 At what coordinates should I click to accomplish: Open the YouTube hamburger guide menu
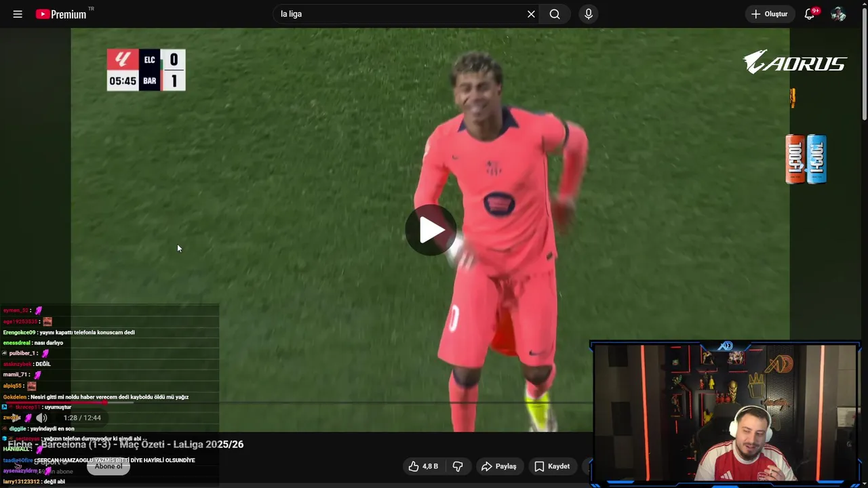[x=18, y=14]
